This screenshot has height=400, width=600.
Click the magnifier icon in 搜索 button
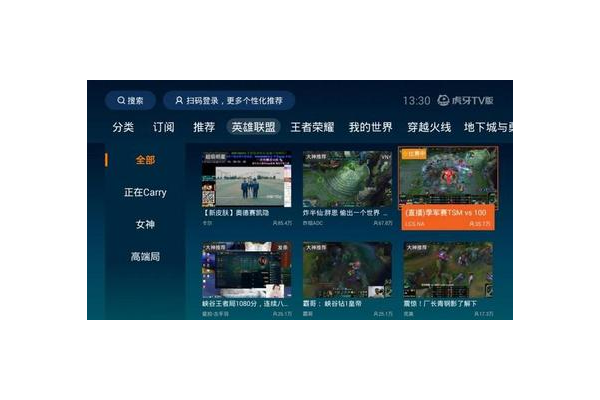(x=121, y=101)
